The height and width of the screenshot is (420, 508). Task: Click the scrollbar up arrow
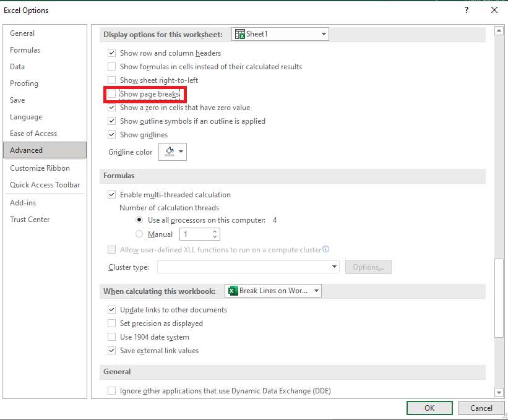499,31
